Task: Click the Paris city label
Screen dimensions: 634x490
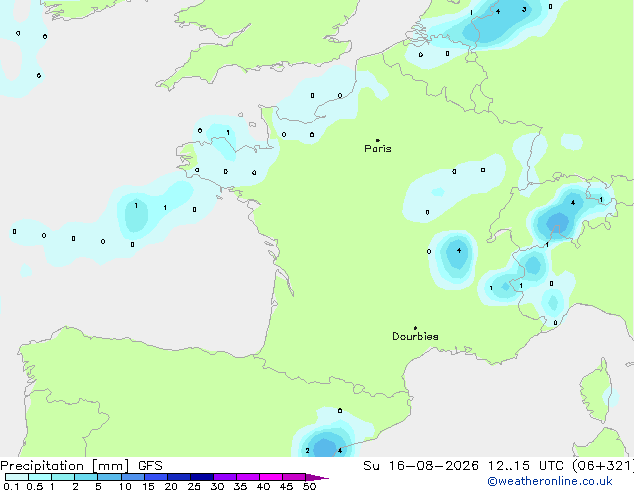Action: pyautogui.click(x=378, y=149)
